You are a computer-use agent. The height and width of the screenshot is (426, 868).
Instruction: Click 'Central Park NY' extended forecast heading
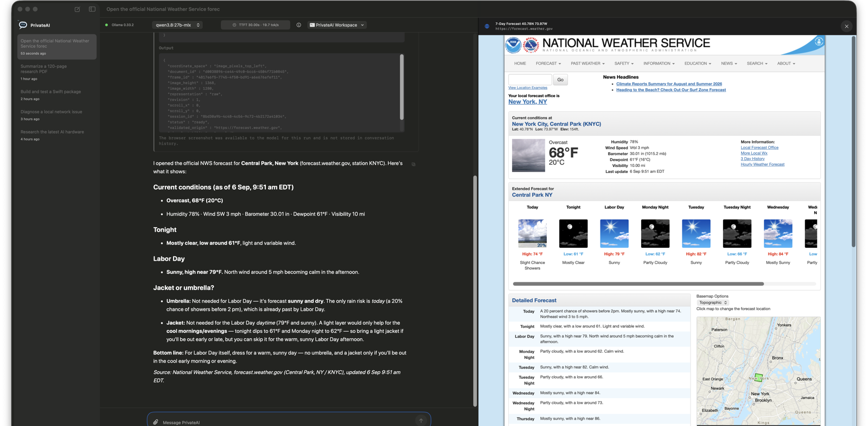tap(532, 195)
